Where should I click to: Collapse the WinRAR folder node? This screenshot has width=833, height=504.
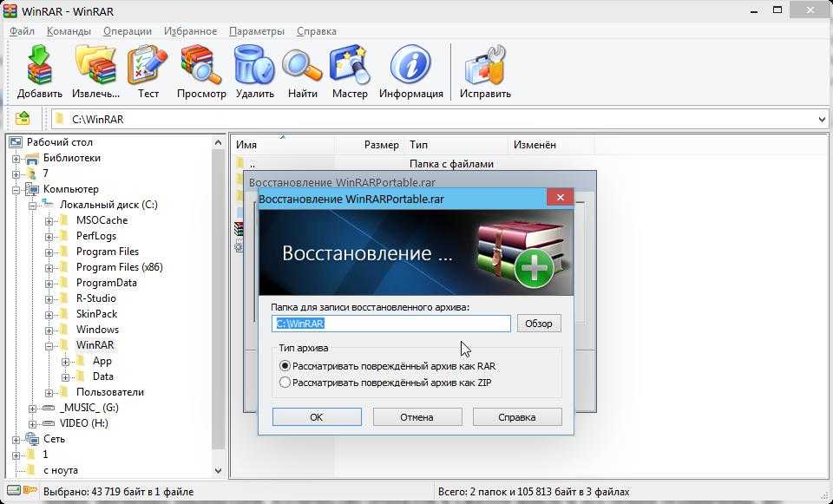pos(49,346)
